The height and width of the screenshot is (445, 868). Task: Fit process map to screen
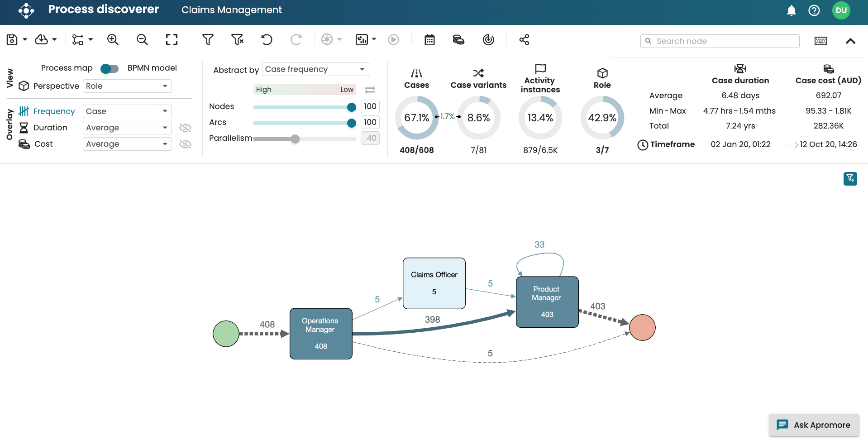[172, 40]
